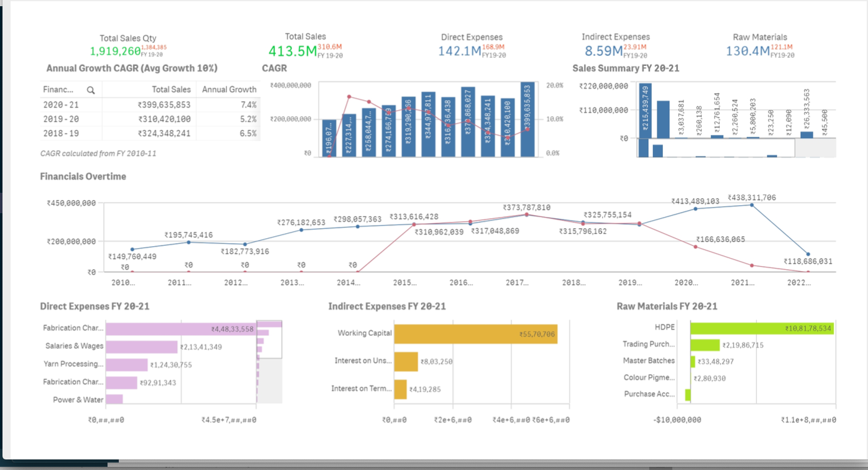
Task: Click the ₹182,773,916 point at 2012
Action: (x=245, y=244)
